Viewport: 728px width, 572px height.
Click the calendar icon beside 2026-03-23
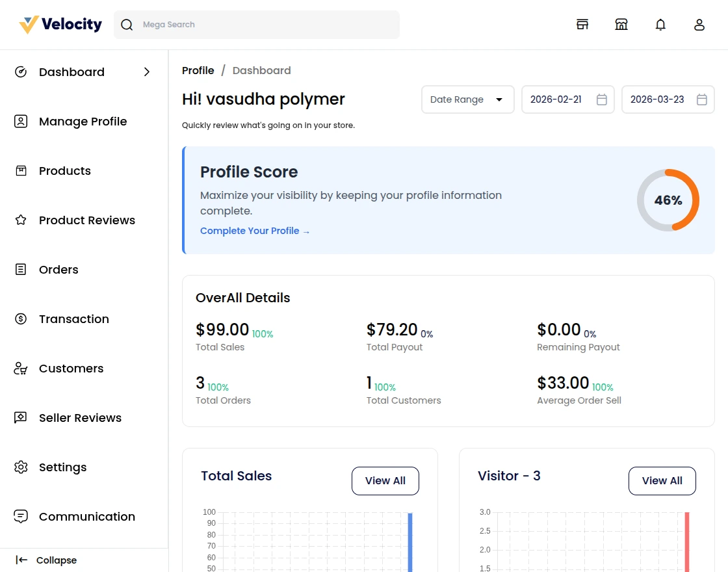(x=702, y=99)
